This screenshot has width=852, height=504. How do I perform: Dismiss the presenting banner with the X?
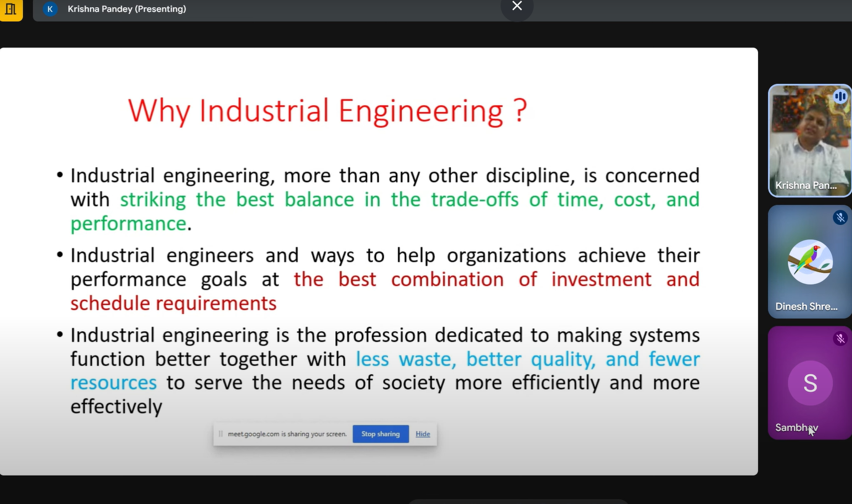click(x=517, y=6)
